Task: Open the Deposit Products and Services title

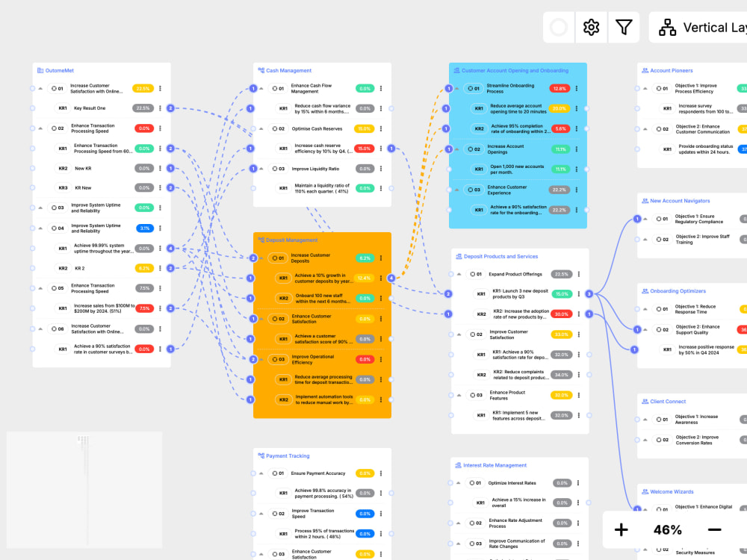Action: pyautogui.click(x=500, y=256)
